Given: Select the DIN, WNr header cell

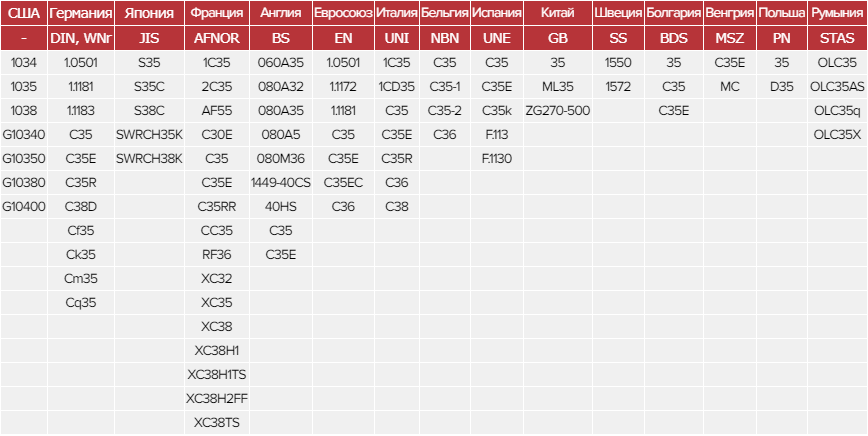Looking at the screenshot, I should 81,38.
